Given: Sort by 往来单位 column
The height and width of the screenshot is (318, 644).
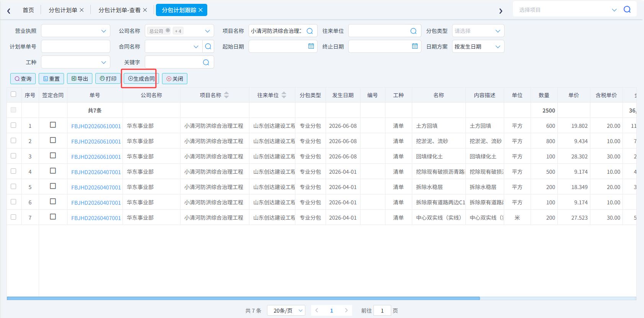Looking at the screenshot, I should tap(284, 95).
